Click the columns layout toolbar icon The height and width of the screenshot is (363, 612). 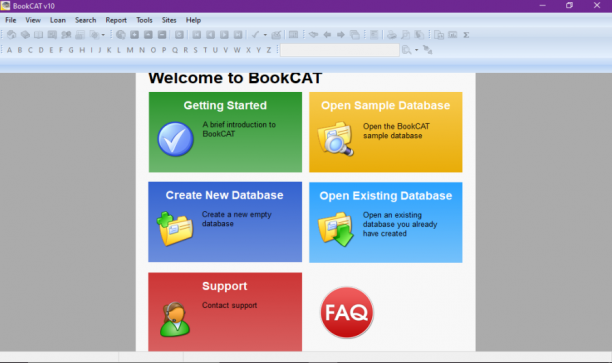pyautogui.click(x=294, y=35)
